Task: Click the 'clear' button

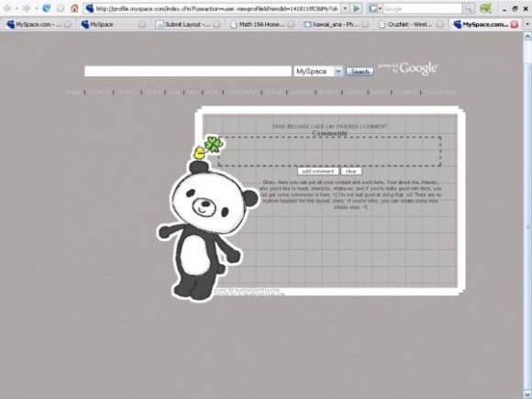Action: (x=351, y=172)
